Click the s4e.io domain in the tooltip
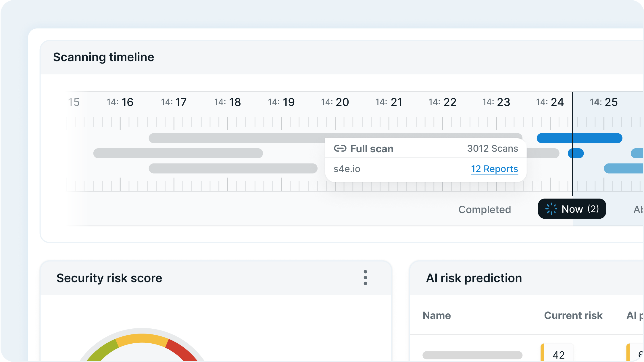The width and height of the screenshot is (644, 362). pos(347,169)
